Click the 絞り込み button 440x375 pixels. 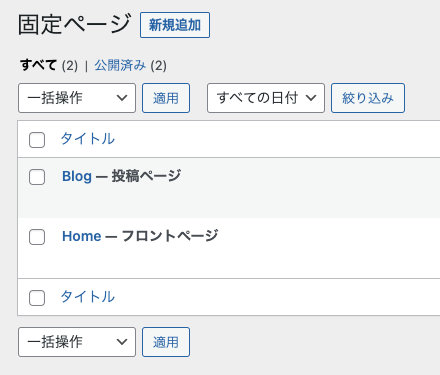pyautogui.click(x=368, y=98)
